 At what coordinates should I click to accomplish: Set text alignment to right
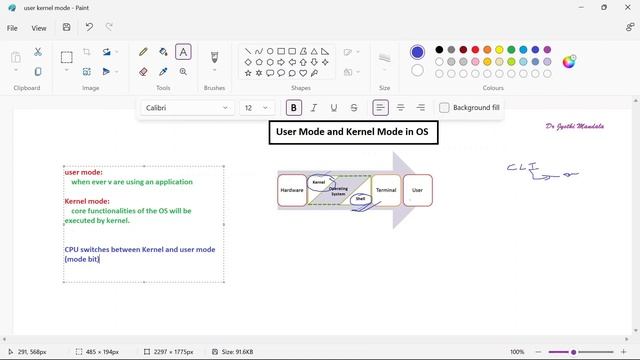point(420,108)
